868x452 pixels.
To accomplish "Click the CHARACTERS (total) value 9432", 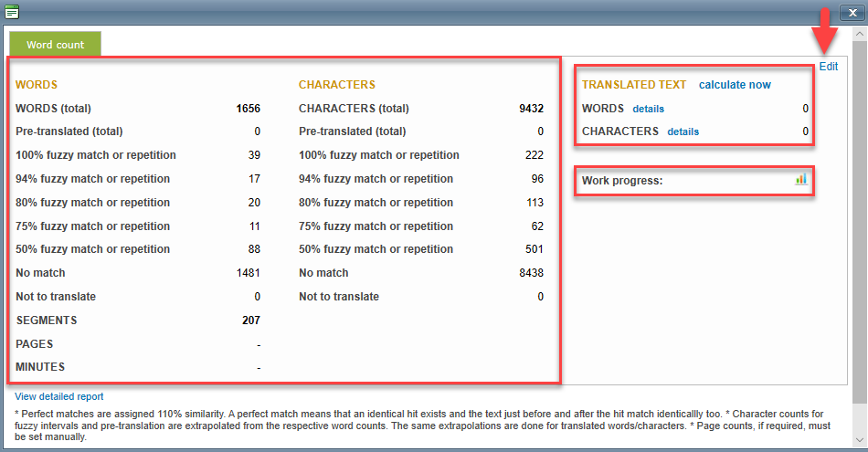I will 531,109.
